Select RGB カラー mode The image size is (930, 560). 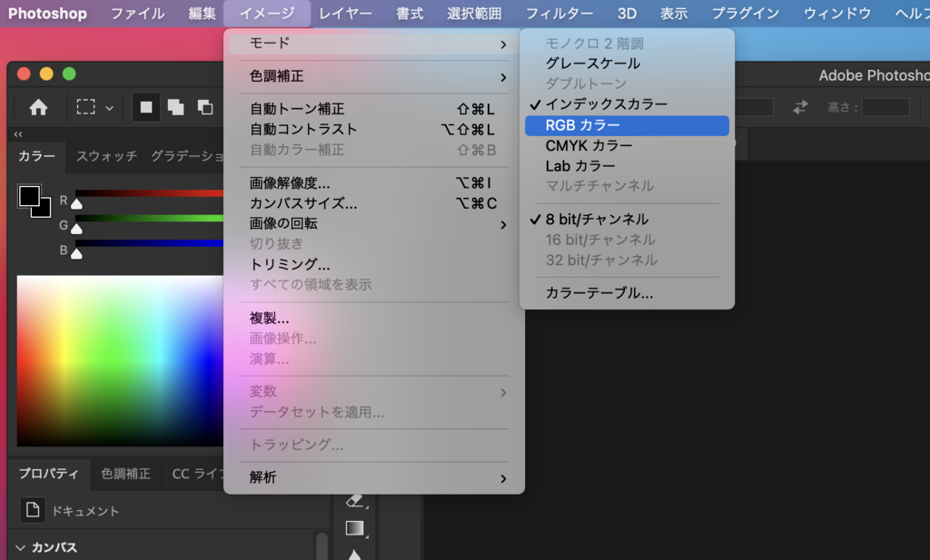[x=627, y=125]
